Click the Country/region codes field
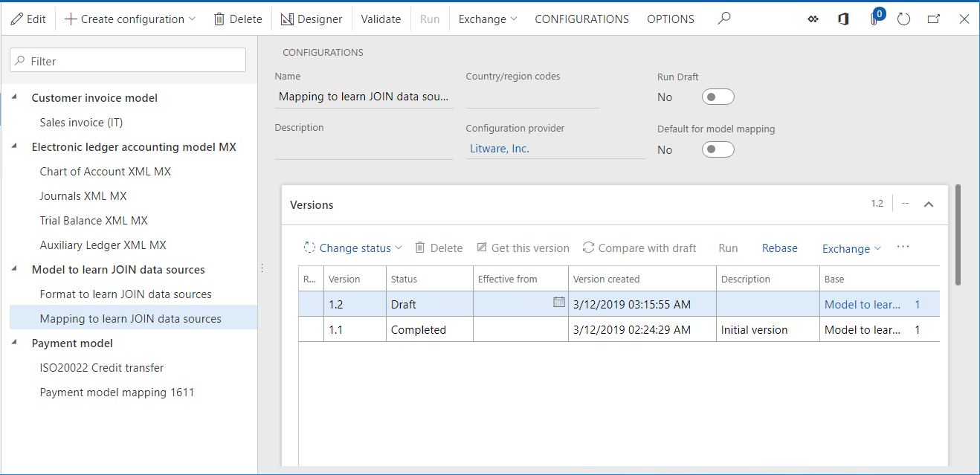Screen dimensions: 980x475 click(x=532, y=97)
